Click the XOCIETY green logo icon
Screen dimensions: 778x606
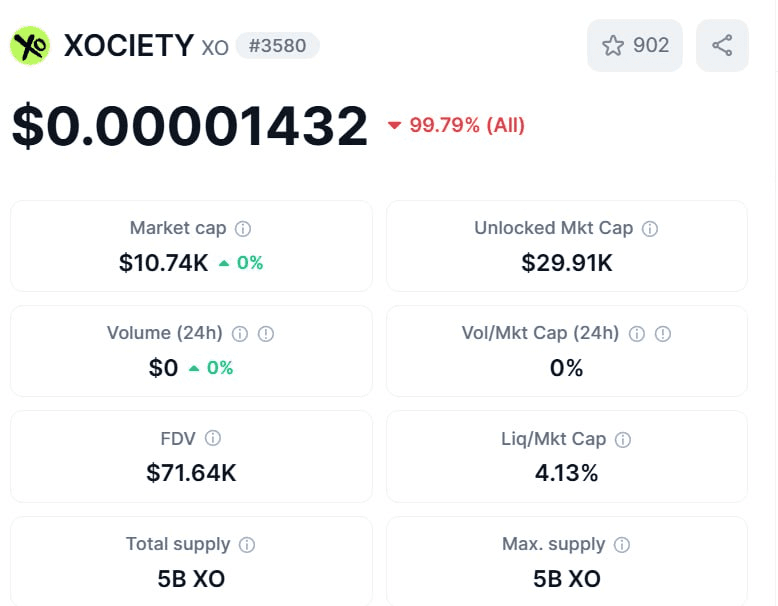30,45
